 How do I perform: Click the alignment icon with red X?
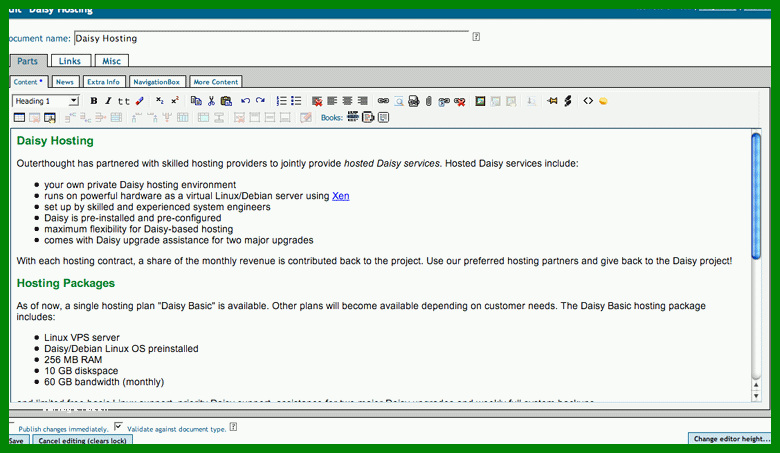(x=317, y=101)
